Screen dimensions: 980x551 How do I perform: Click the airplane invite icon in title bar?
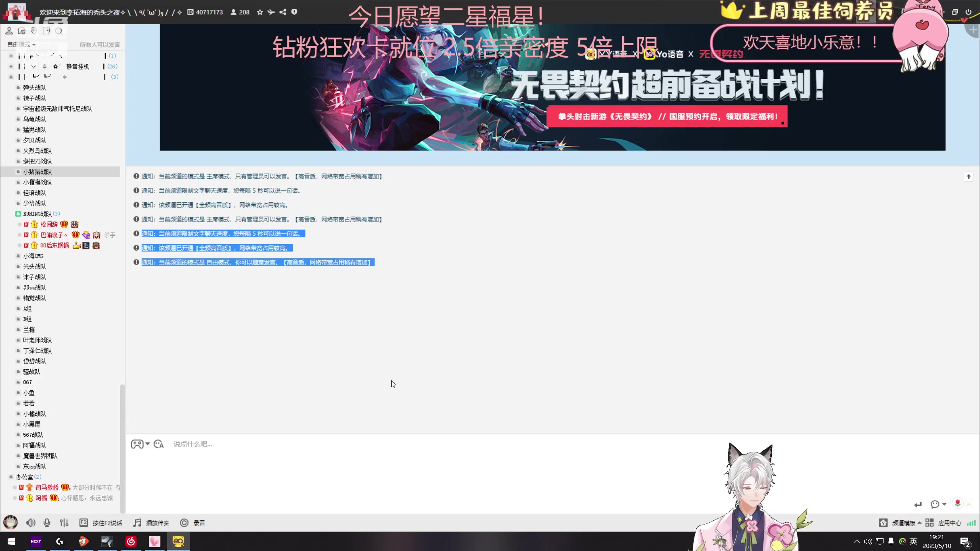tap(271, 12)
